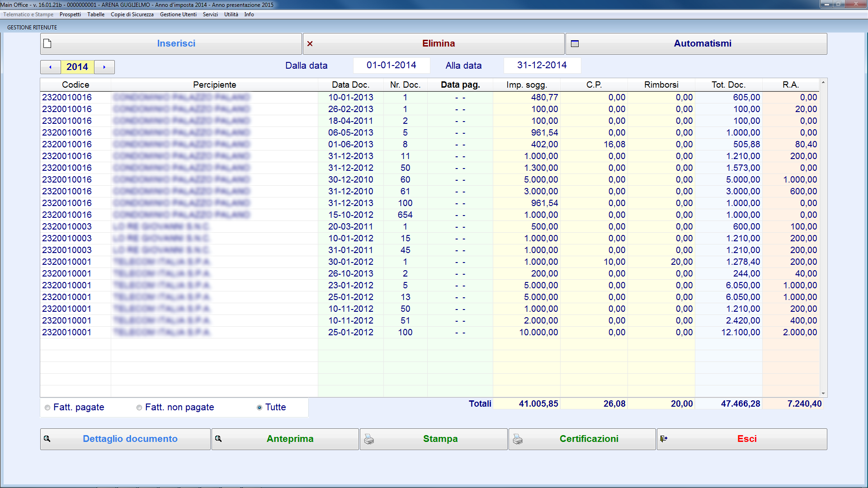Open the Copie di Sicurezza menu
868x488 pixels.
132,14
